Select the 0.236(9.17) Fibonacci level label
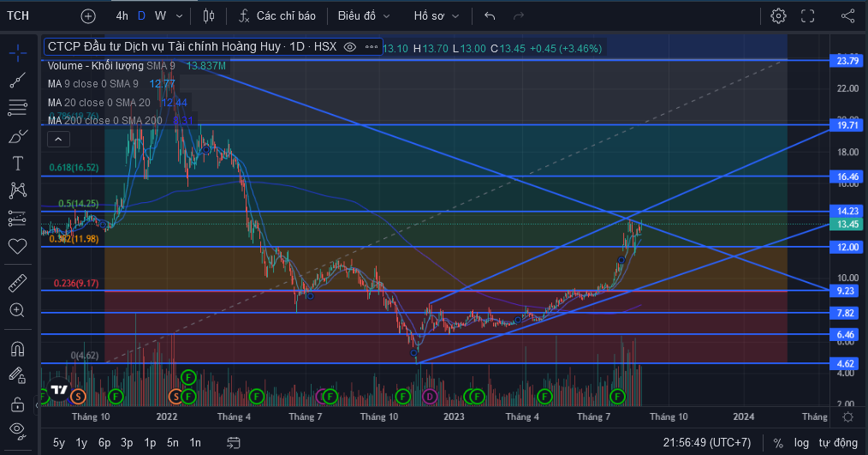Image resolution: width=868 pixels, height=455 pixels. [76, 284]
